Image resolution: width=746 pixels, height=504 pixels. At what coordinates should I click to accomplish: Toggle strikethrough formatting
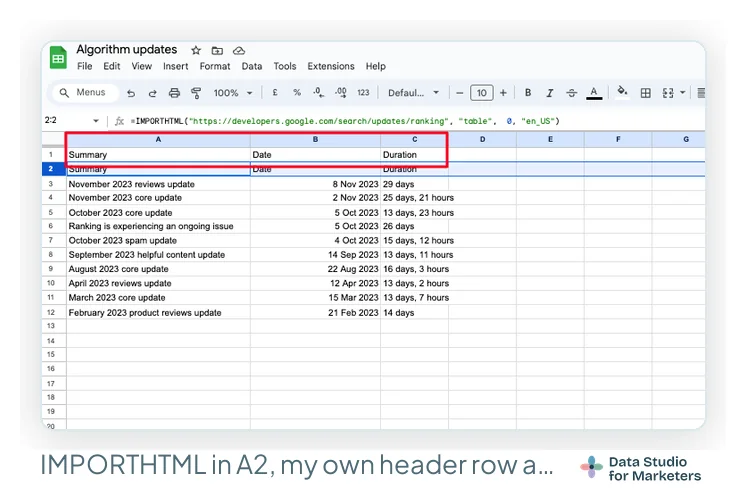pyautogui.click(x=571, y=93)
